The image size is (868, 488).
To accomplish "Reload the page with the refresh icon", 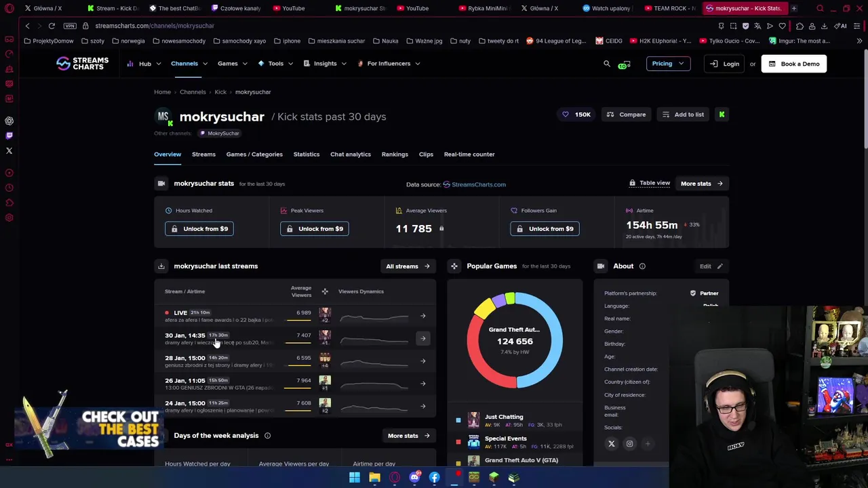I will point(52,26).
